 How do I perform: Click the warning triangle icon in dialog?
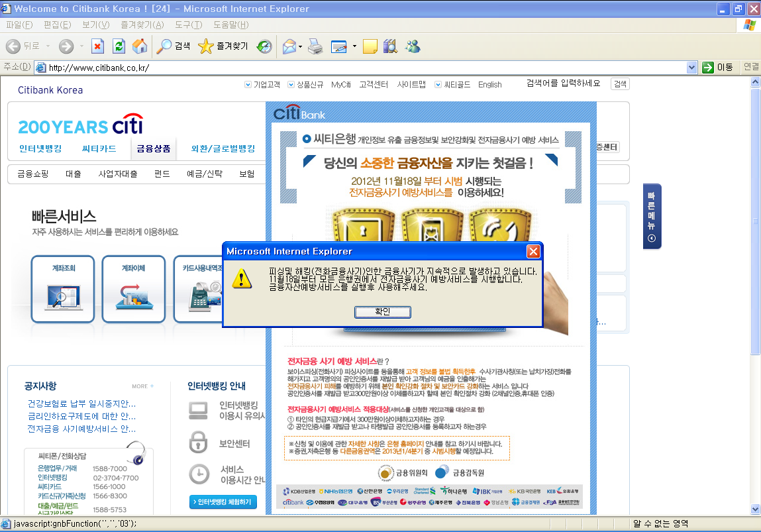[x=242, y=279]
